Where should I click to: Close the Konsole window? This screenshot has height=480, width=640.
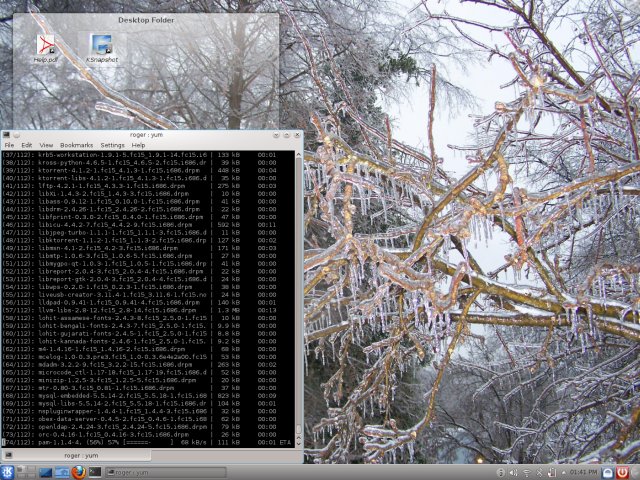pos(297,135)
